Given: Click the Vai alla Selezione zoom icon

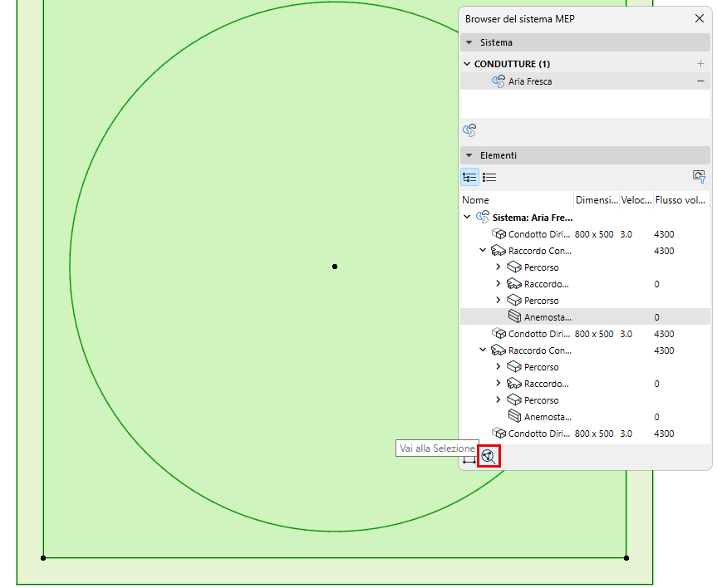Looking at the screenshot, I should click(489, 456).
